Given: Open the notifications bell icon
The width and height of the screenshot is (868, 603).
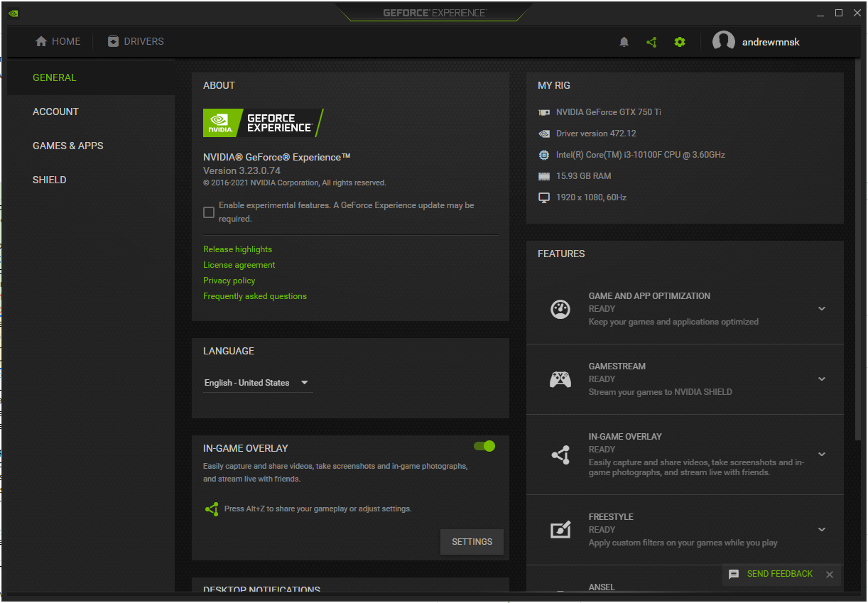Looking at the screenshot, I should coord(624,42).
